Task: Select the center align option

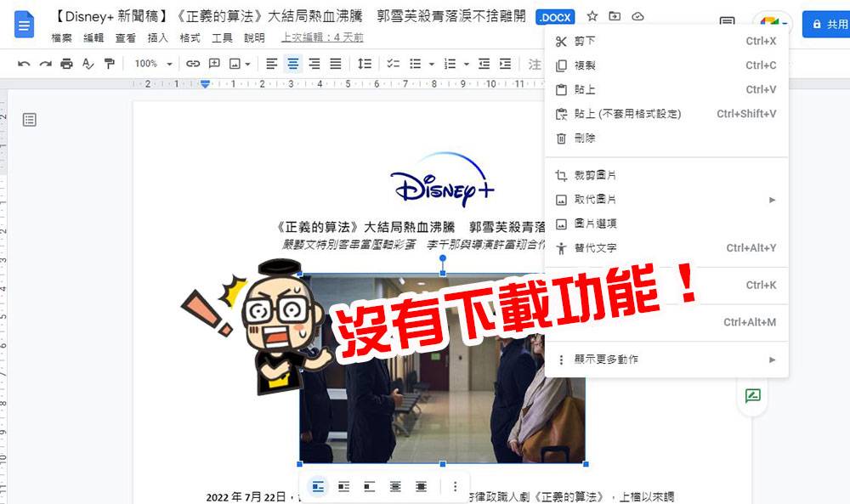Action: tap(293, 64)
